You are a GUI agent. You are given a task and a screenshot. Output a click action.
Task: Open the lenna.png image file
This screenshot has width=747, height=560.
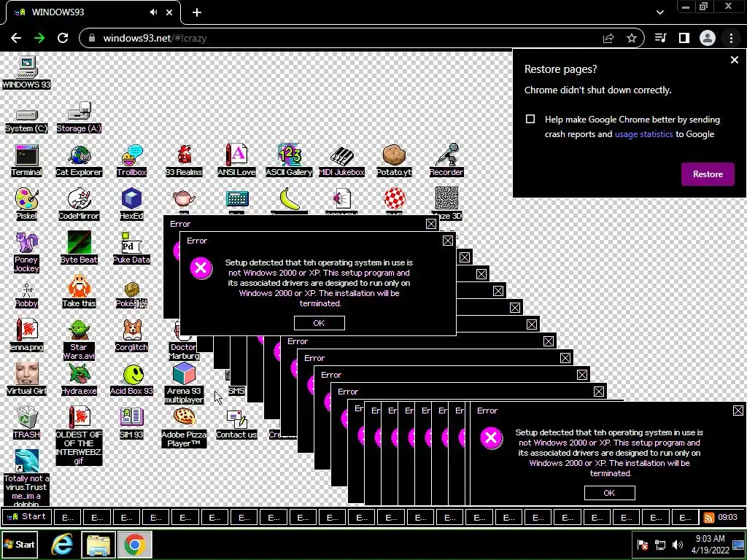(26, 335)
